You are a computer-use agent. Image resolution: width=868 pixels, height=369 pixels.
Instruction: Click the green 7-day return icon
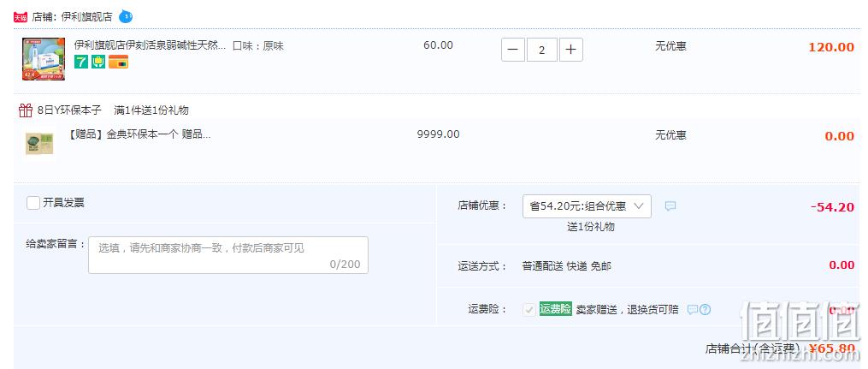81,62
